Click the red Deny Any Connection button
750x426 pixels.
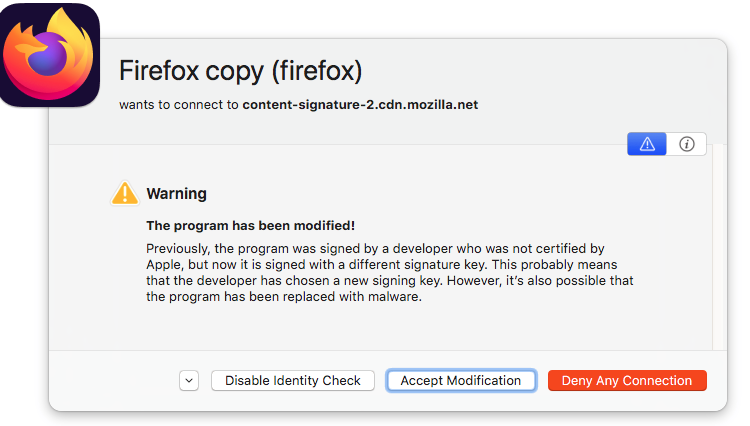point(627,381)
